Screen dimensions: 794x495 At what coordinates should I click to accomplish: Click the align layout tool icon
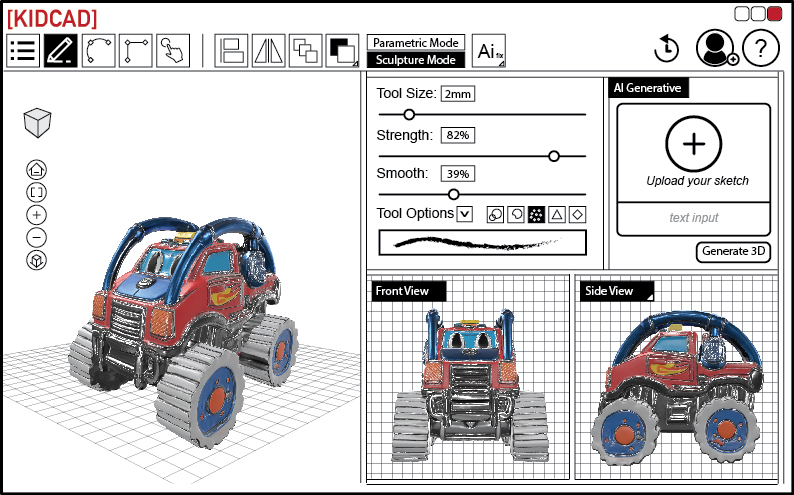click(231, 51)
